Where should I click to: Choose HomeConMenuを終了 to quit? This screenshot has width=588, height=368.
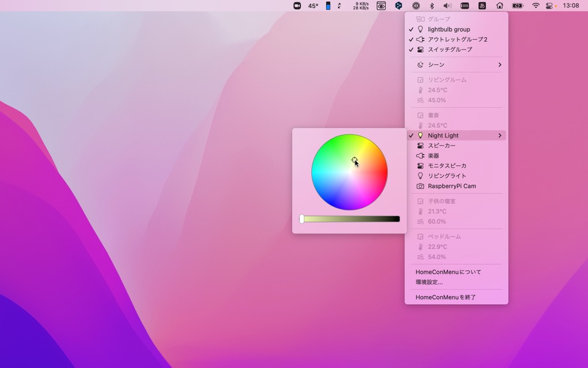point(456,297)
